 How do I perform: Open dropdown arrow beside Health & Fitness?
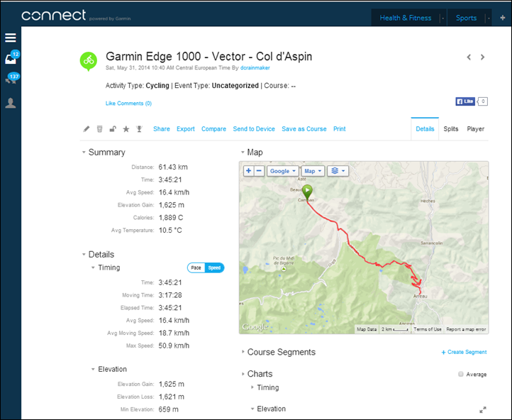[x=443, y=18]
